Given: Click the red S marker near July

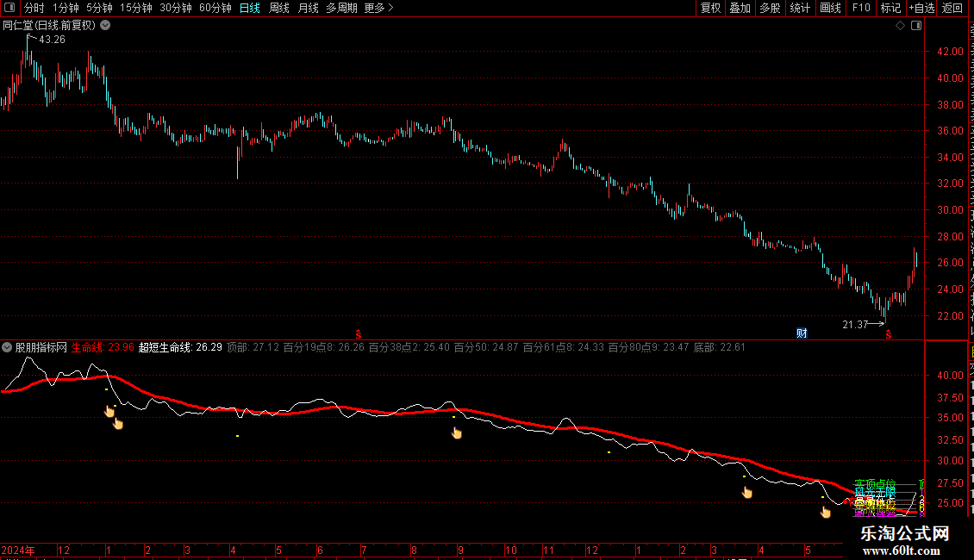Looking at the screenshot, I should (358, 334).
